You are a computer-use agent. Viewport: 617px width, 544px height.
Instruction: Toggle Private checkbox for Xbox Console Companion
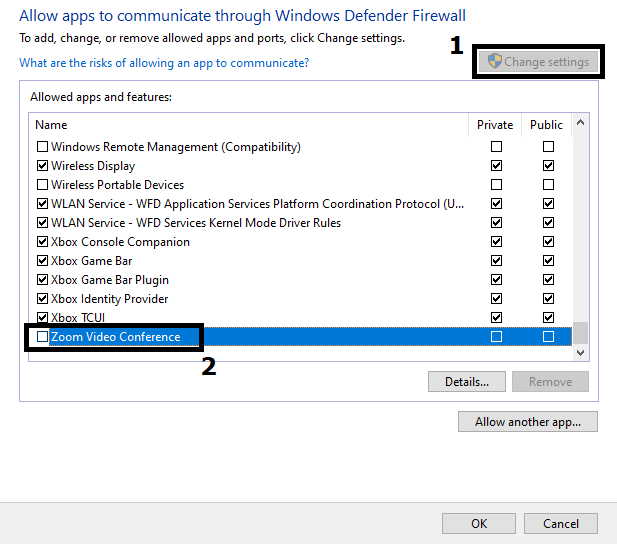496,242
